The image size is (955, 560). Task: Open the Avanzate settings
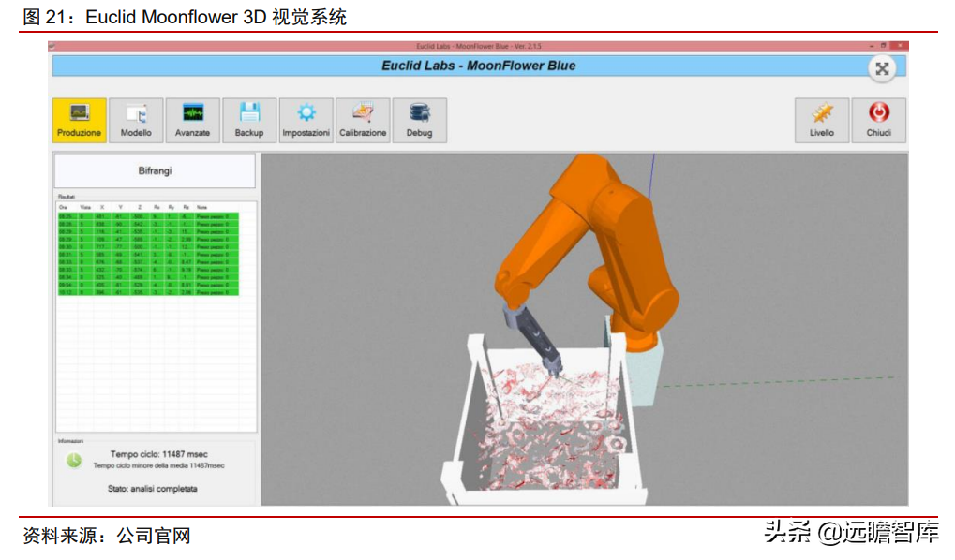point(192,121)
